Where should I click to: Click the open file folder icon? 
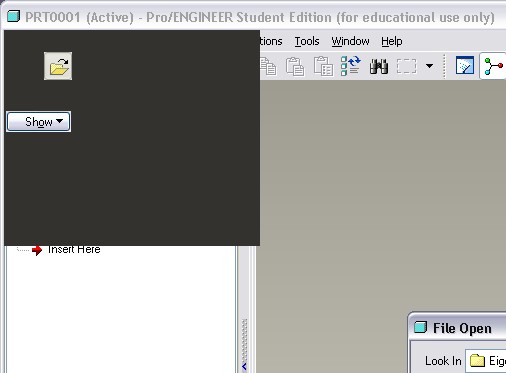click(x=58, y=66)
